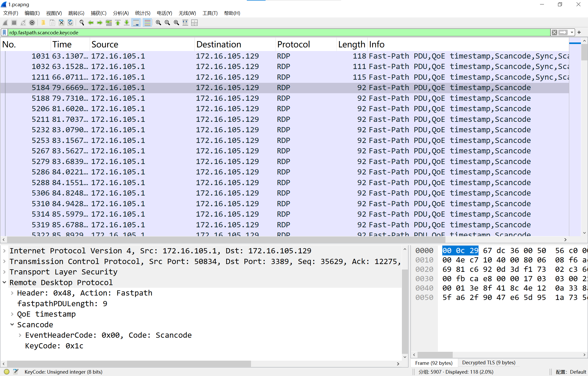Sort packets by Source column
588x376 pixels.
click(142, 45)
